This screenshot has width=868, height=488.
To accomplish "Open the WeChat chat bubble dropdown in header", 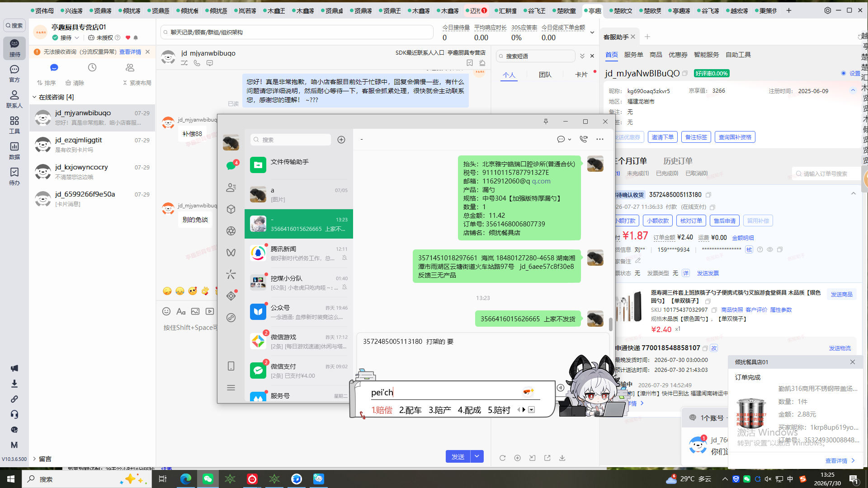I will 564,139.
